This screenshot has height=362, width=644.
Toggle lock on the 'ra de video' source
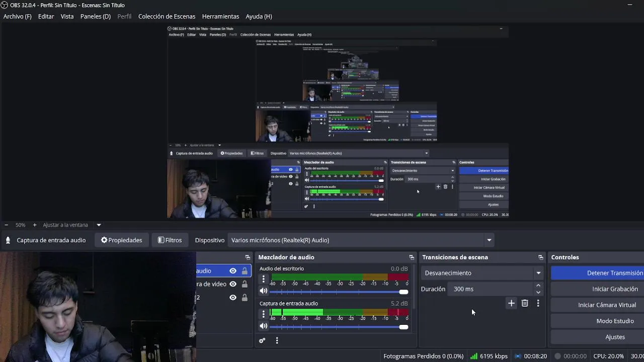tap(245, 284)
